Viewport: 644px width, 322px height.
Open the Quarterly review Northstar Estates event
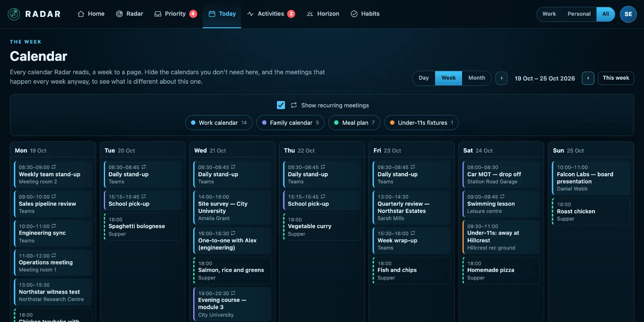[411, 207]
